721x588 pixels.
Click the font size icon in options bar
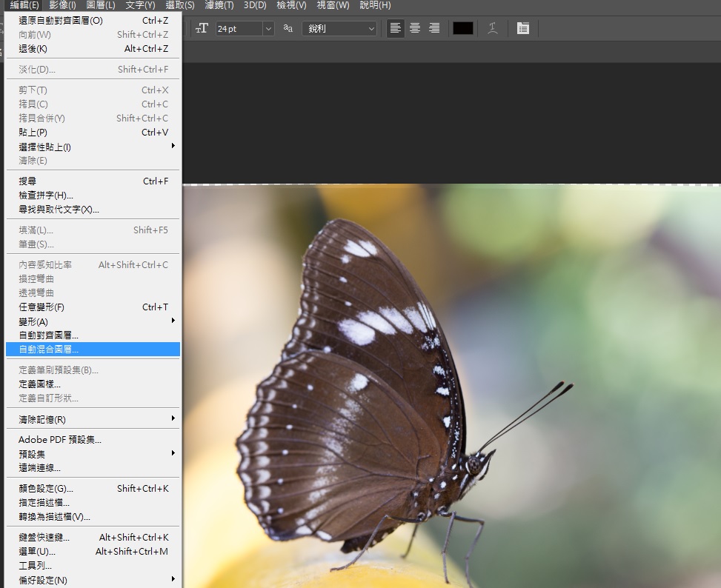[202, 28]
